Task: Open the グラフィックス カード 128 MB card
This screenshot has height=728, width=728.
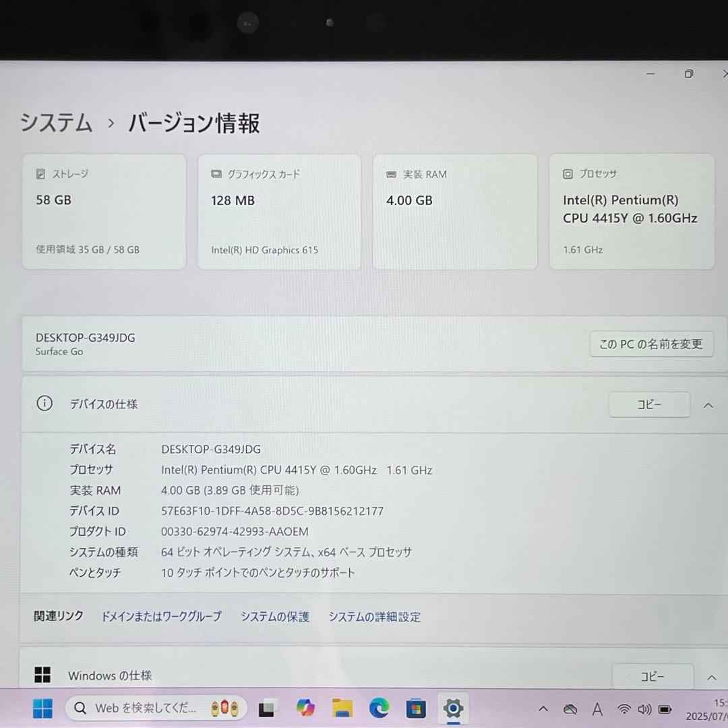Action: pyautogui.click(x=280, y=212)
